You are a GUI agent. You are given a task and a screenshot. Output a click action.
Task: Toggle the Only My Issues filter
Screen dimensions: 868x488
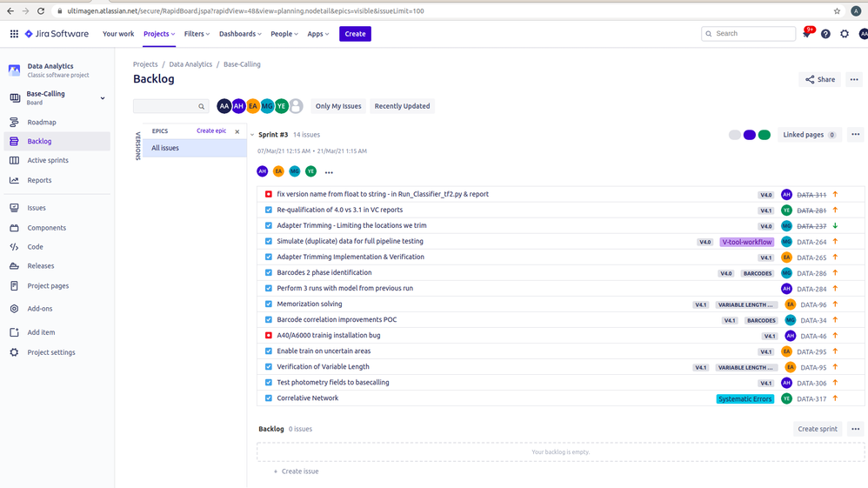point(338,106)
